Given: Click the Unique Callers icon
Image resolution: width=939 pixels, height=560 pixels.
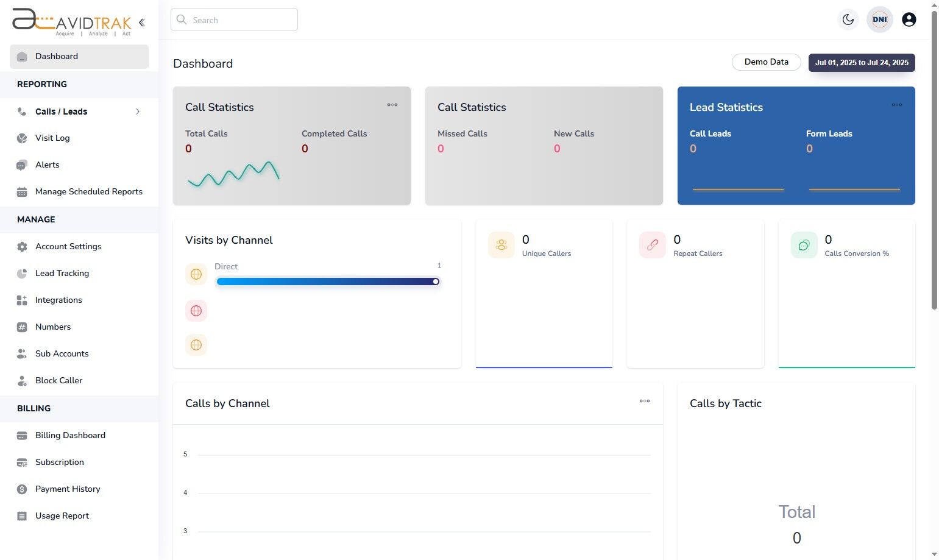Looking at the screenshot, I should (x=501, y=244).
